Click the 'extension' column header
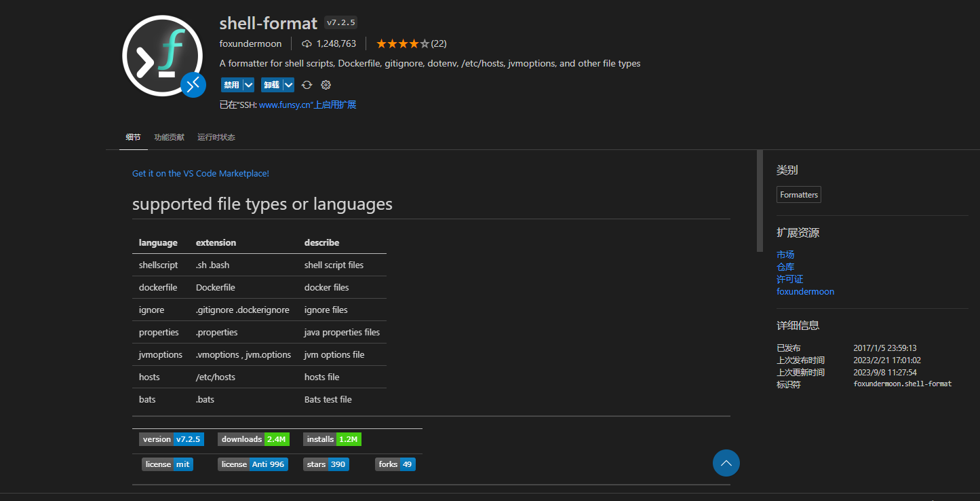Image resolution: width=980 pixels, height=501 pixels. pos(216,242)
